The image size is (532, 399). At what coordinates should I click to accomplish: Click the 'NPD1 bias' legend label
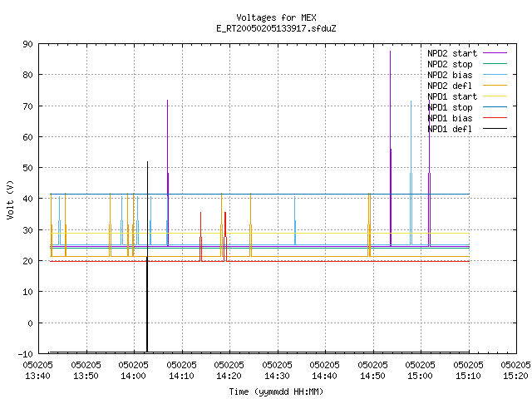pos(450,118)
